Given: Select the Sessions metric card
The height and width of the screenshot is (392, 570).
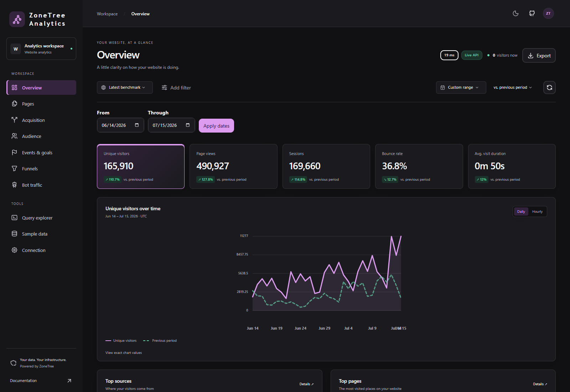Looking at the screenshot, I should click(x=326, y=166).
